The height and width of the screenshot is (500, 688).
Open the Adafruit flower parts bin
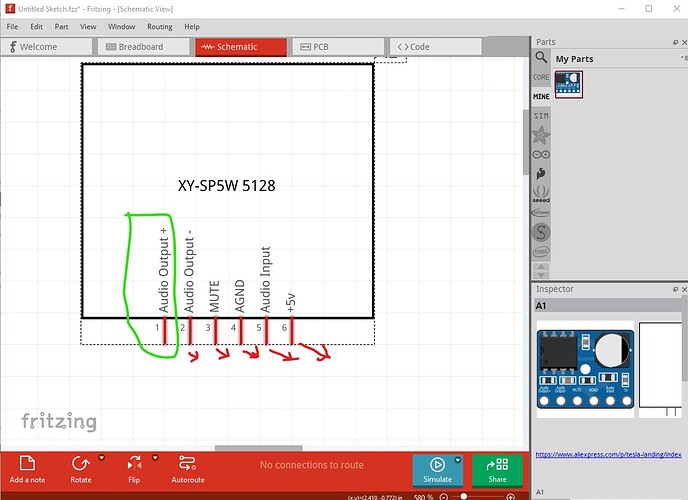tap(541, 134)
